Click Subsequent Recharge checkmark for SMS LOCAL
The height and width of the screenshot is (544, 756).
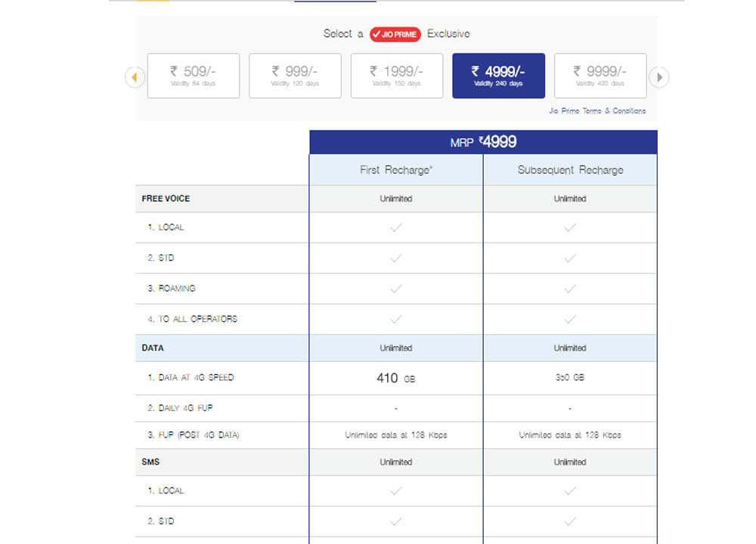coord(570,491)
